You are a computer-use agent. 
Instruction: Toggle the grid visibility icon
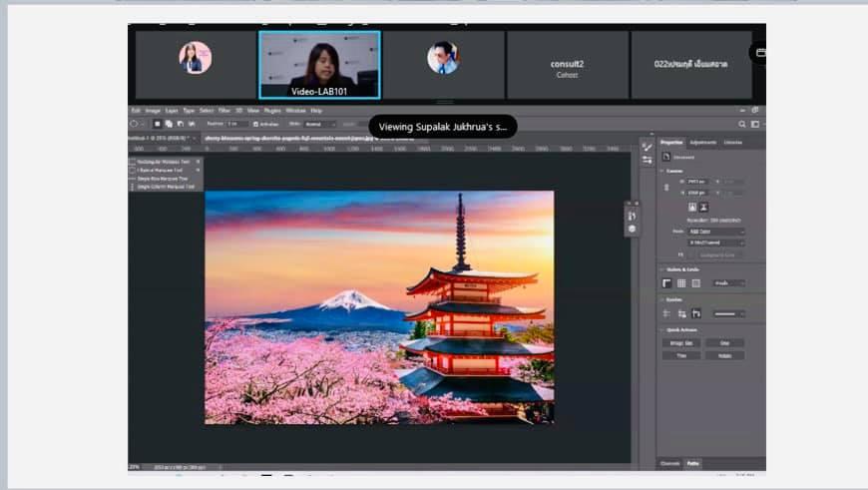[681, 283]
